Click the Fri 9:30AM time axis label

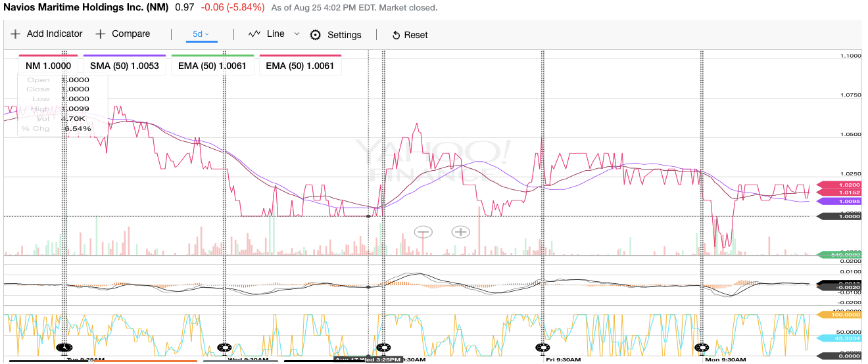(564, 360)
